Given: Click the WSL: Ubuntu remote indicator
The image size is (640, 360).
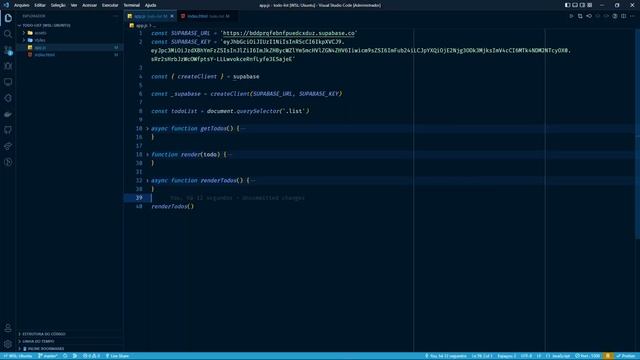Looking at the screenshot, I should click(18, 356).
